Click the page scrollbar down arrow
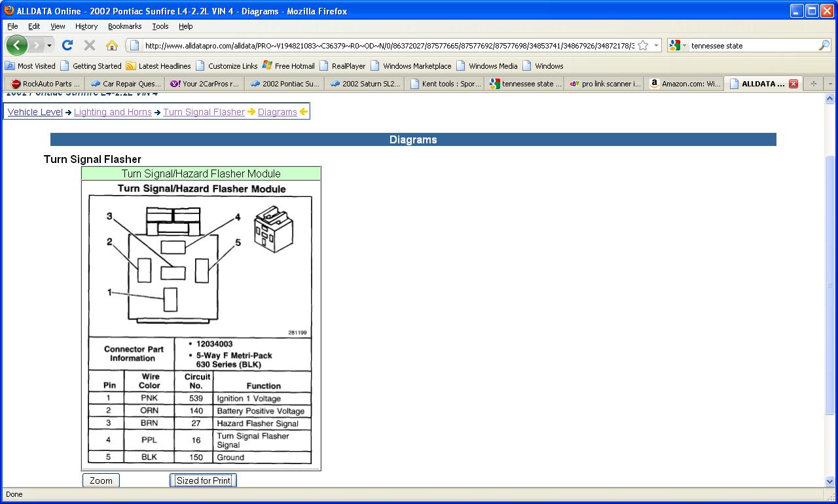 point(830,481)
